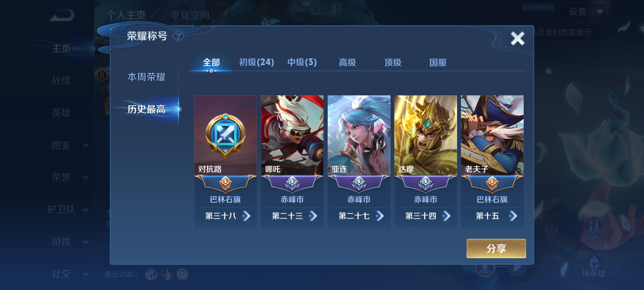Open the arrow next to 第三十八
644x290 pixels.
point(246,216)
